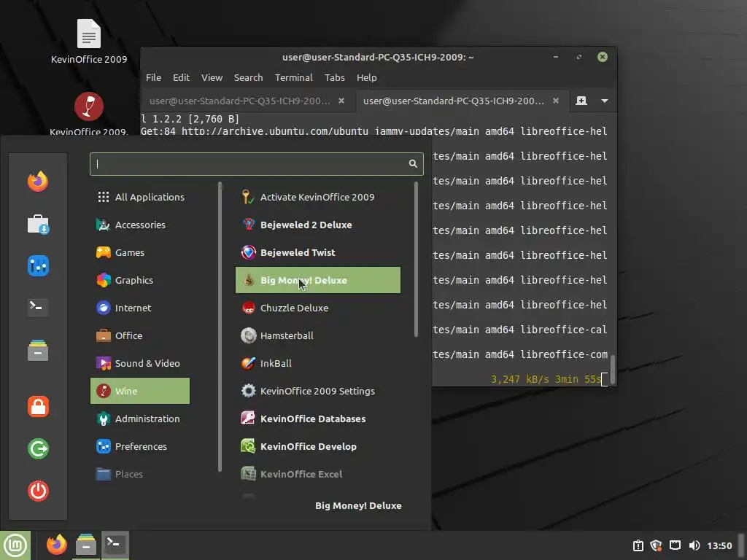Select the Sound & Video category
Image resolution: width=747 pixels, height=560 pixels.
[140, 363]
